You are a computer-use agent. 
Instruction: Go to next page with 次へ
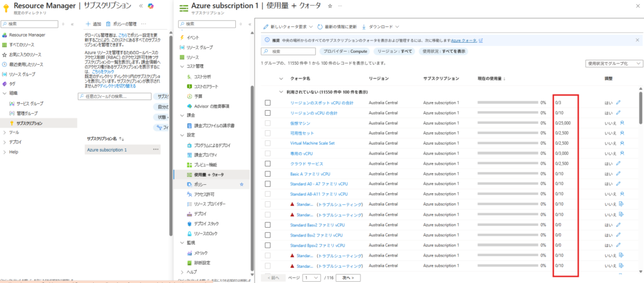point(348,278)
